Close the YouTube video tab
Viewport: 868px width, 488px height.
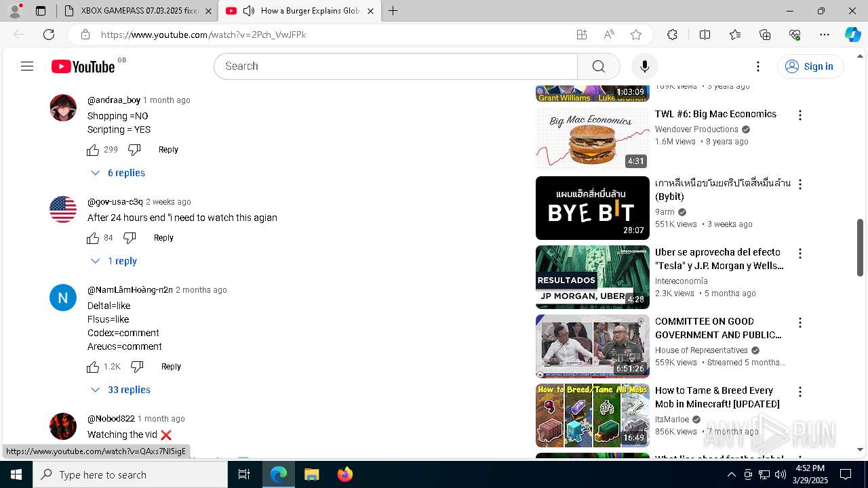coord(370,11)
